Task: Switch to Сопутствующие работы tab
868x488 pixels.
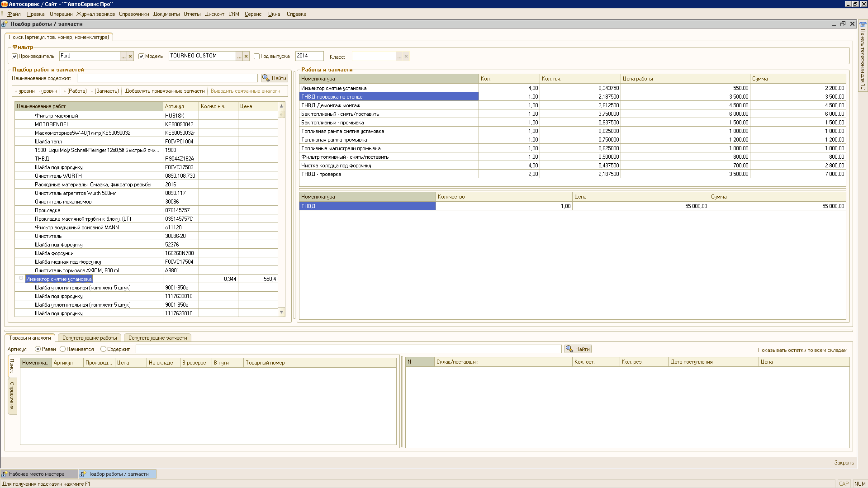Action: 89,338
